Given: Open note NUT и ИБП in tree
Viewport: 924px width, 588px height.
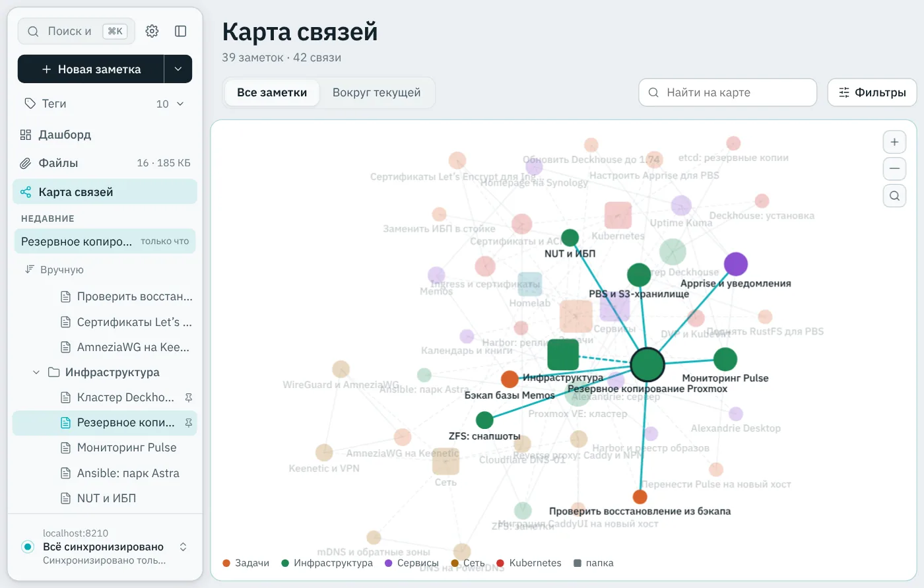Looking at the screenshot, I should [105, 498].
